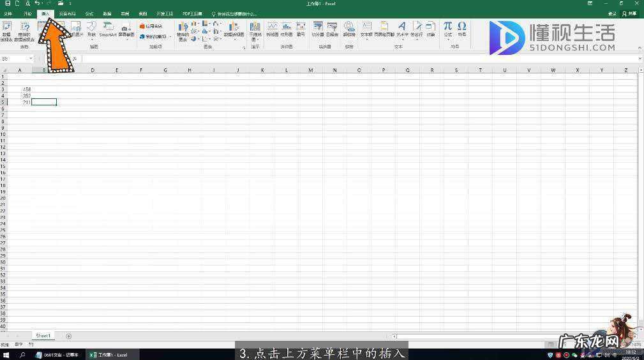Insert a Symbol with the omega icon

[x=462, y=29]
